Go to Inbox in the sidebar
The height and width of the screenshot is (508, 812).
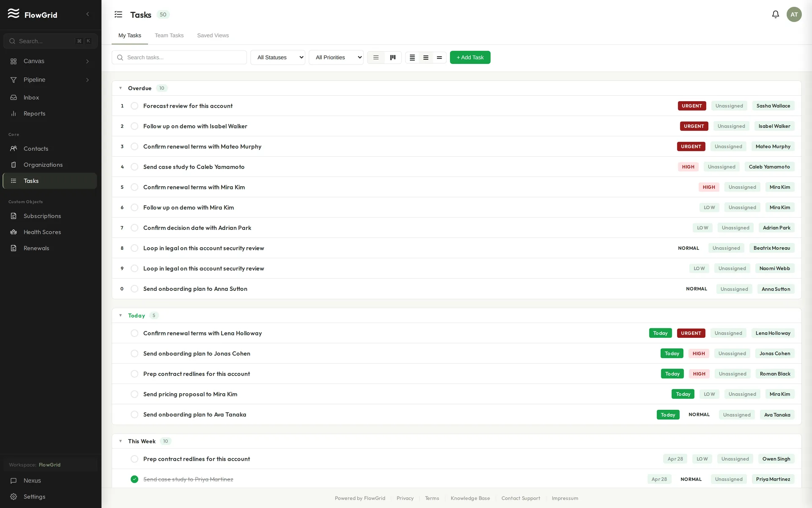pyautogui.click(x=50, y=98)
